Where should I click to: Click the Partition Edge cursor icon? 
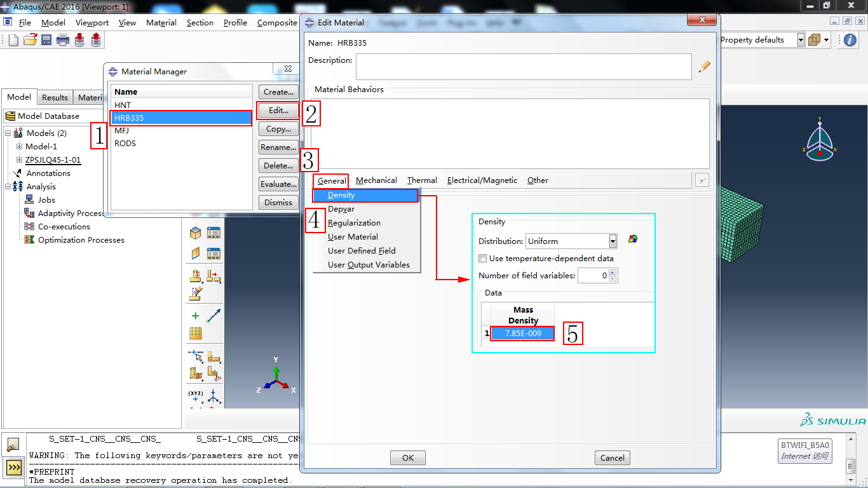pos(196,356)
